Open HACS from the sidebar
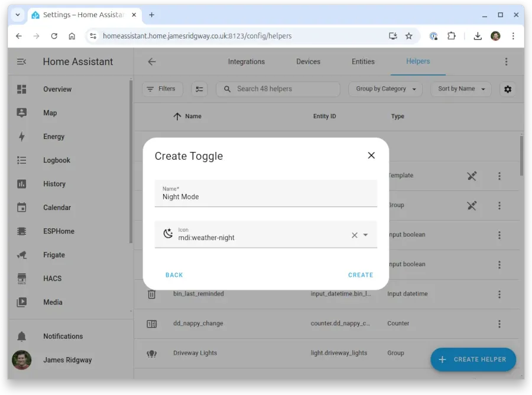The height and width of the screenshot is (395, 532). coord(22,279)
